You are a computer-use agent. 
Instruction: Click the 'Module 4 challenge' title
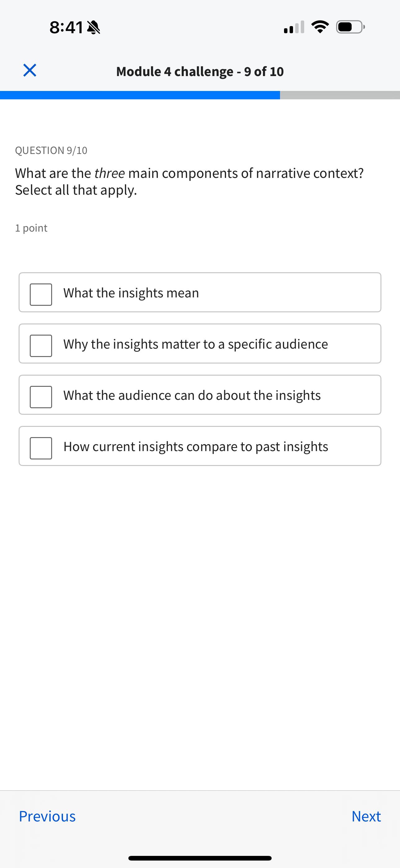point(200,71)
